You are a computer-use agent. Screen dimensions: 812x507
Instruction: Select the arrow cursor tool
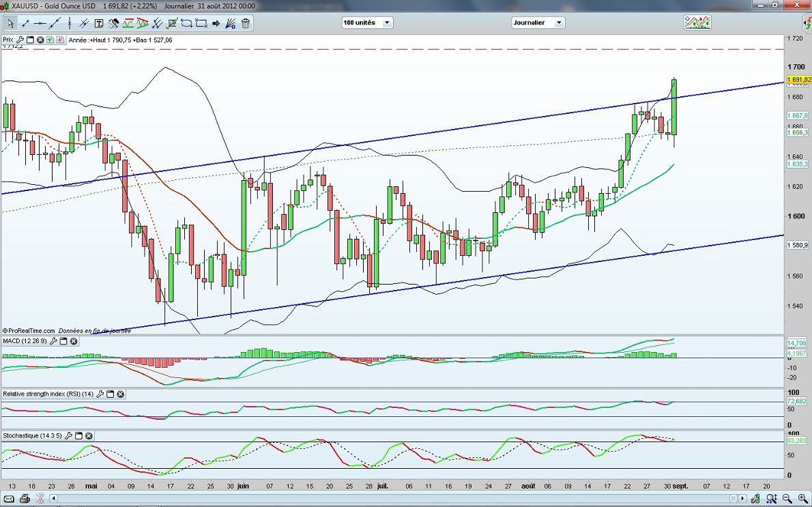(10, 23)
